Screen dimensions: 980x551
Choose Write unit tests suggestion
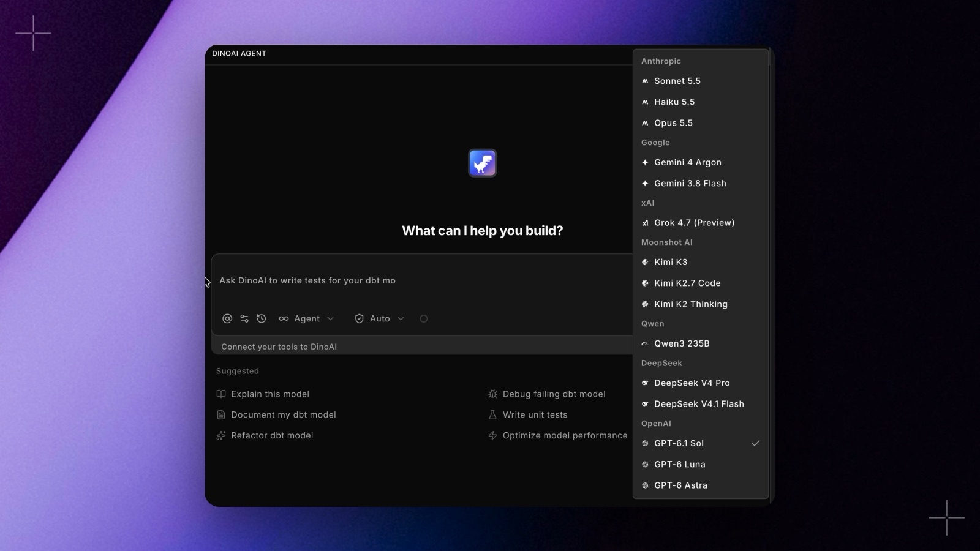[x=528, y=415]
